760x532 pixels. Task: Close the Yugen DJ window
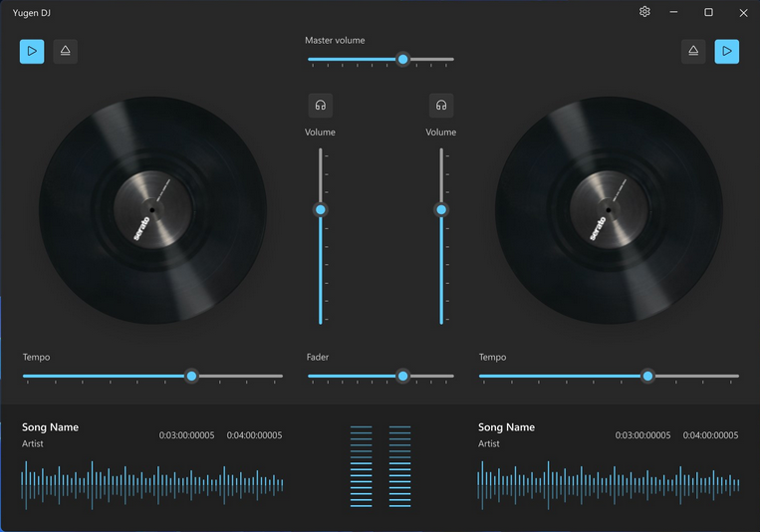click(743, 13)
